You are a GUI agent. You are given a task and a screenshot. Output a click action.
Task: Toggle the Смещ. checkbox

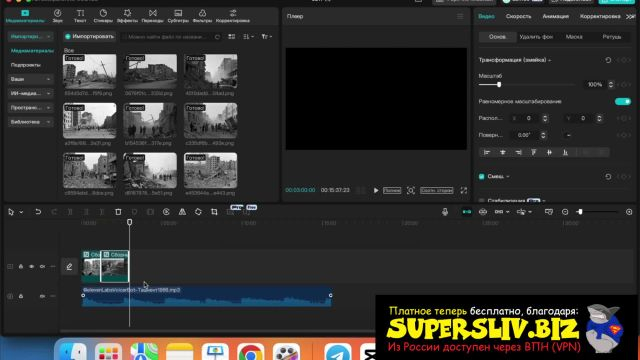482,176
